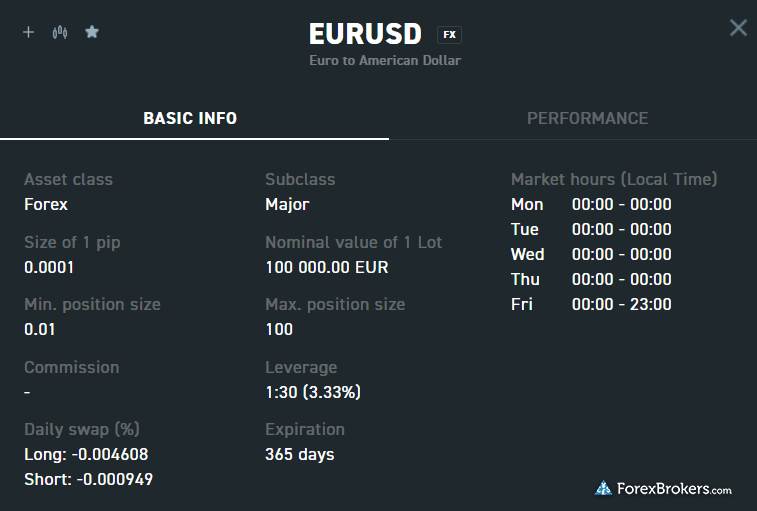Viewport: 757px width, 511px height.
Task: Click the plus icon to add EURUSD
Action: pos(28,32)
